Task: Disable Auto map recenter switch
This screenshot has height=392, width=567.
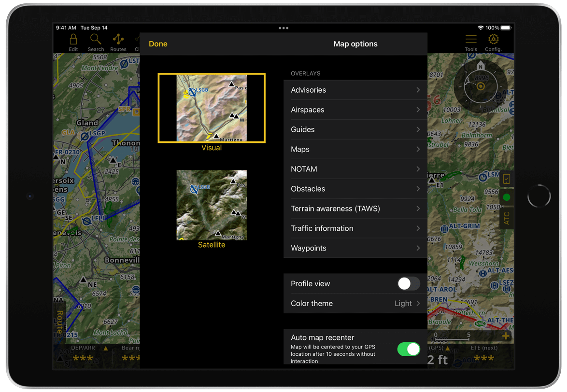Action: [409, 349]
